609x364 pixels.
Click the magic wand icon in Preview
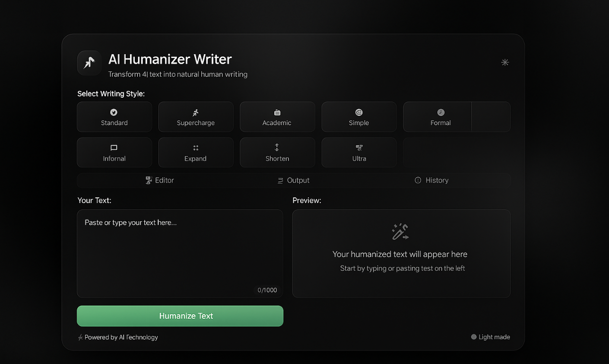(400, 232)
